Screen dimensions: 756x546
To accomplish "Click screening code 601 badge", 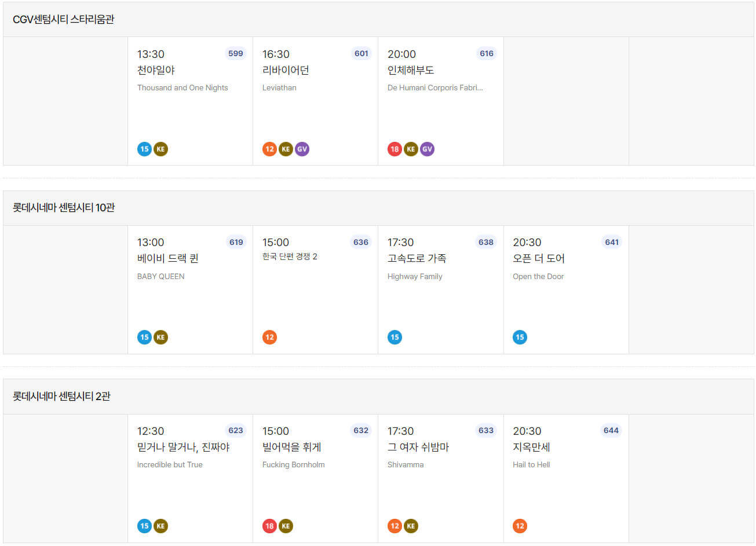I will 361,53.
